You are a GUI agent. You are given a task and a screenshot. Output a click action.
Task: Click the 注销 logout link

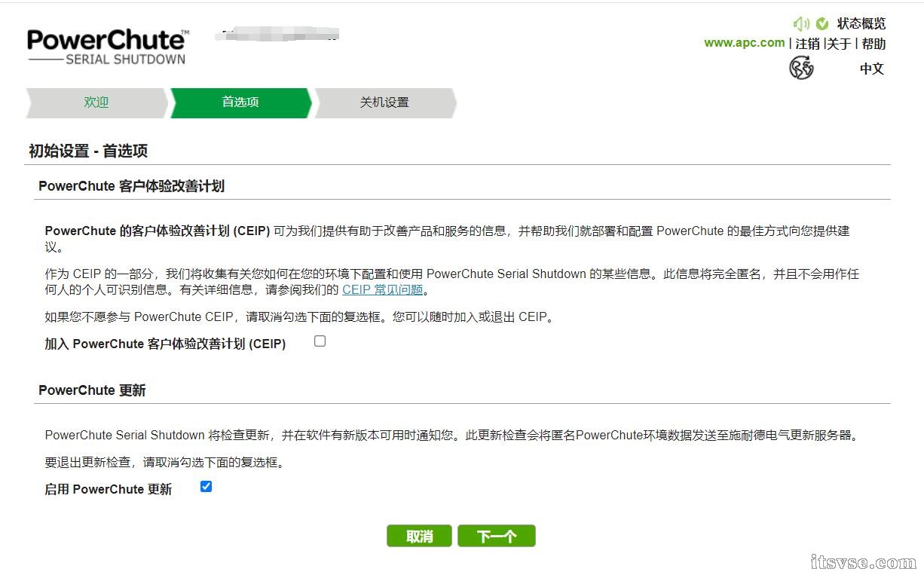[808, 44]
